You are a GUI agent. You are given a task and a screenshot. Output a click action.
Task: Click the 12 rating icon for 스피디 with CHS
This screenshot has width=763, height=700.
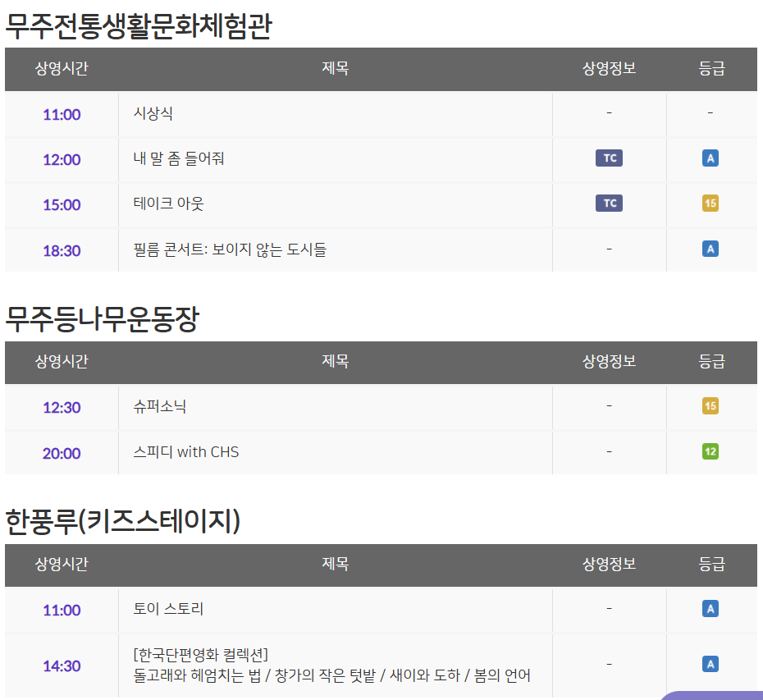pyautogui.click(x=710, y=451)
